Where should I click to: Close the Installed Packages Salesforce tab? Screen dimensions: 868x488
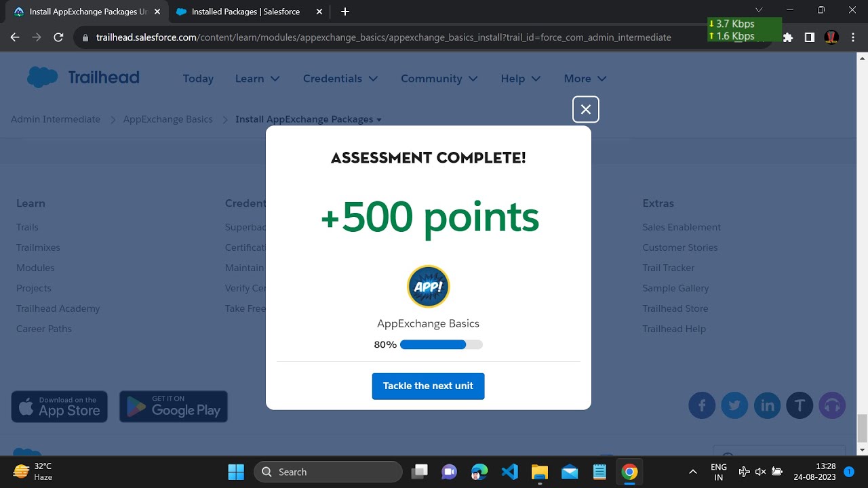click(x=320, y=12)
